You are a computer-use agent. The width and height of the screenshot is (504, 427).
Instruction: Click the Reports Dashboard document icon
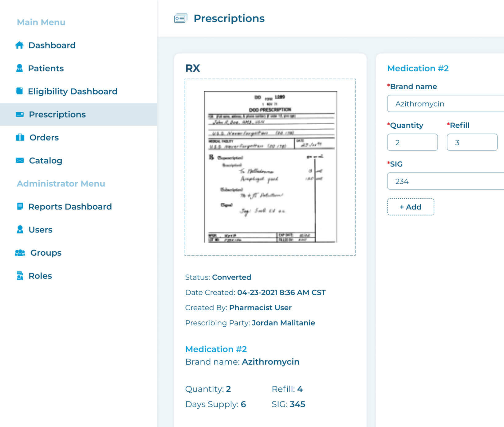(x=20, y=206)
